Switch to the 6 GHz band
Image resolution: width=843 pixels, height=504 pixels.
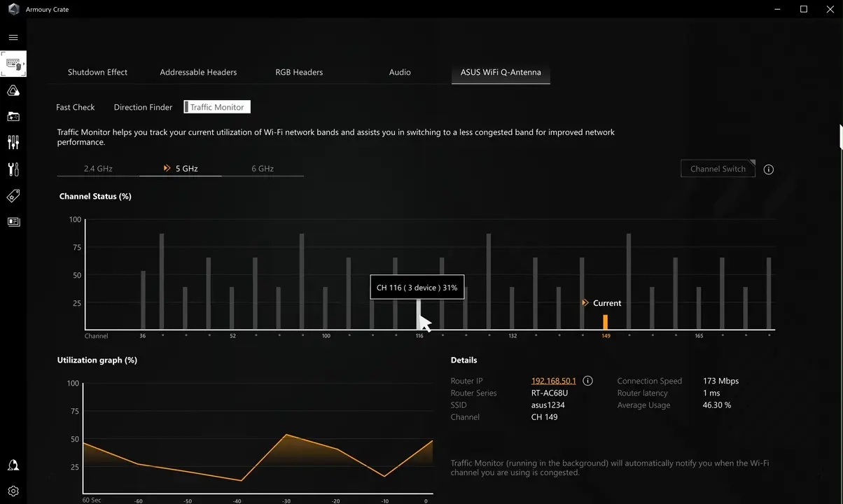[x=263, y=169]
